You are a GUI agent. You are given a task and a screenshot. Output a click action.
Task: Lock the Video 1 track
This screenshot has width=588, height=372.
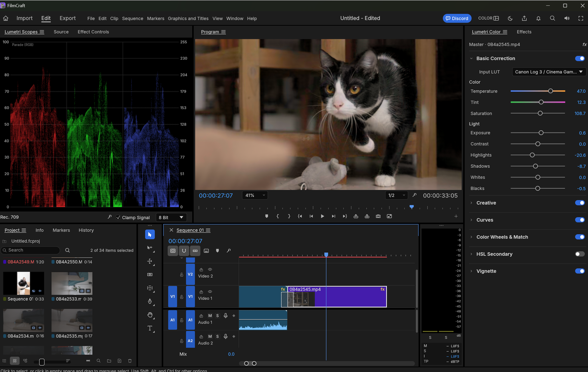click(x=181, y=296)
